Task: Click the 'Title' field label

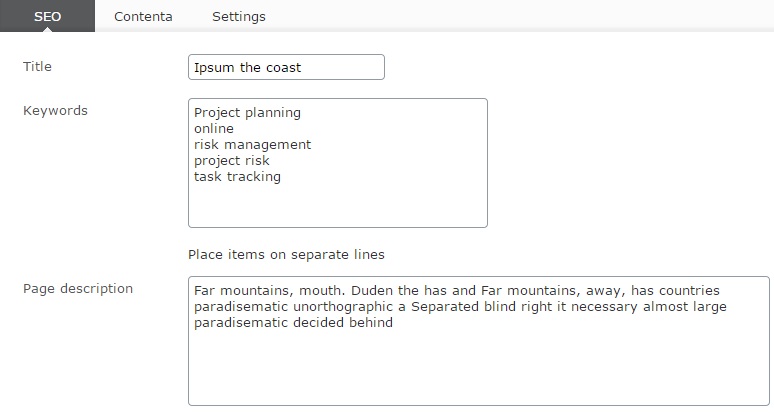Action: (37, 67)
